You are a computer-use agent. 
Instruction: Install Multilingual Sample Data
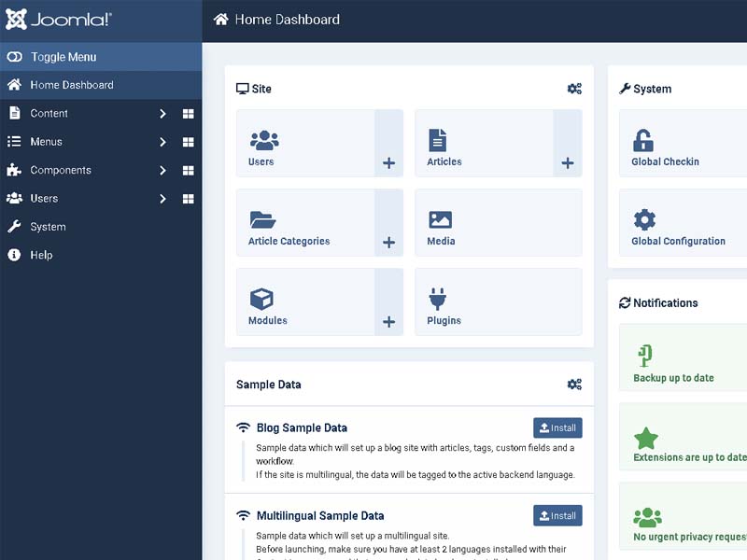point(557,516)
